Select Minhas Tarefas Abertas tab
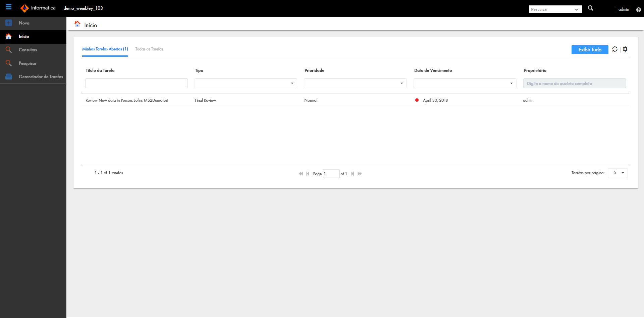Image resolution: width=644 pixels, height=318 pixels. pos(105,49)
